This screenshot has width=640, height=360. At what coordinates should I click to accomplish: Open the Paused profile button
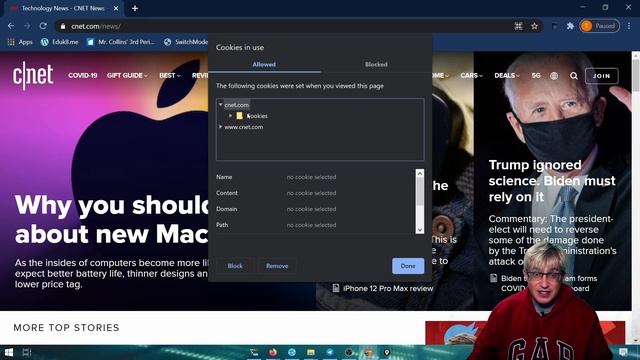click(x=599, y=26)
